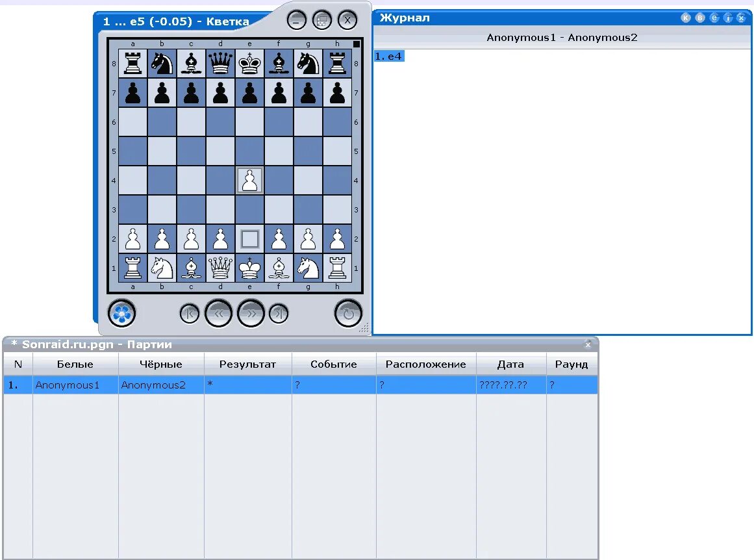754x560 pixels.
Task: Click the black queen on d8
Action: click(x=220, y=64)
